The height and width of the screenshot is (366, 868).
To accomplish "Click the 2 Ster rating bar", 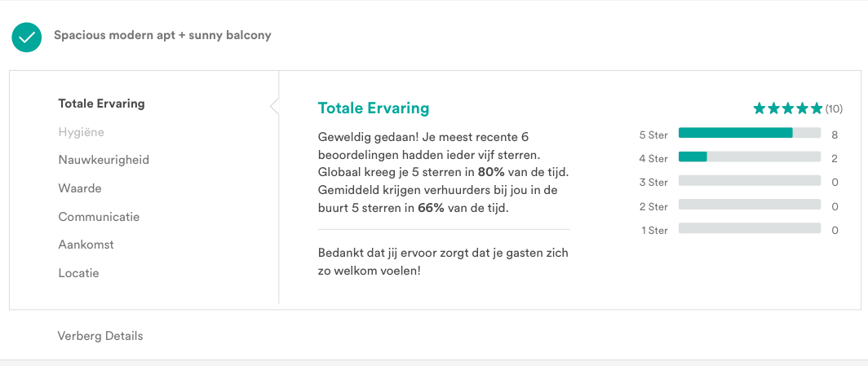I will tap(749, 205).
